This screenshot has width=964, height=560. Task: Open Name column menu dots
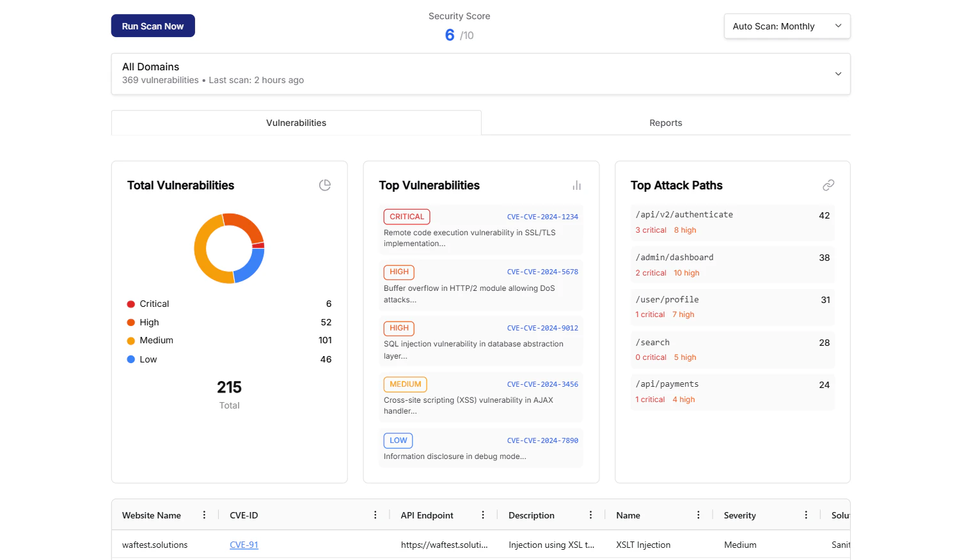click(699, 515)
